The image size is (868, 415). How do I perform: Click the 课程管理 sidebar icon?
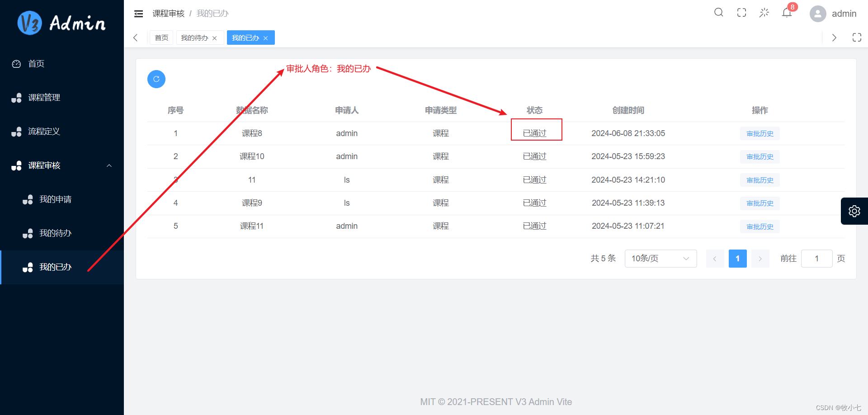click(x=16, y=98)
